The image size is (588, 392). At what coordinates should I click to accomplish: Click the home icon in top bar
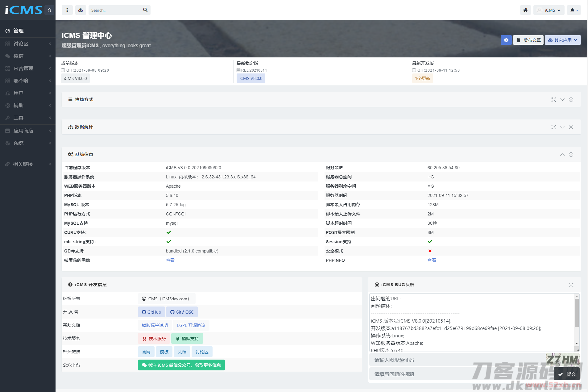click(525, 10)
